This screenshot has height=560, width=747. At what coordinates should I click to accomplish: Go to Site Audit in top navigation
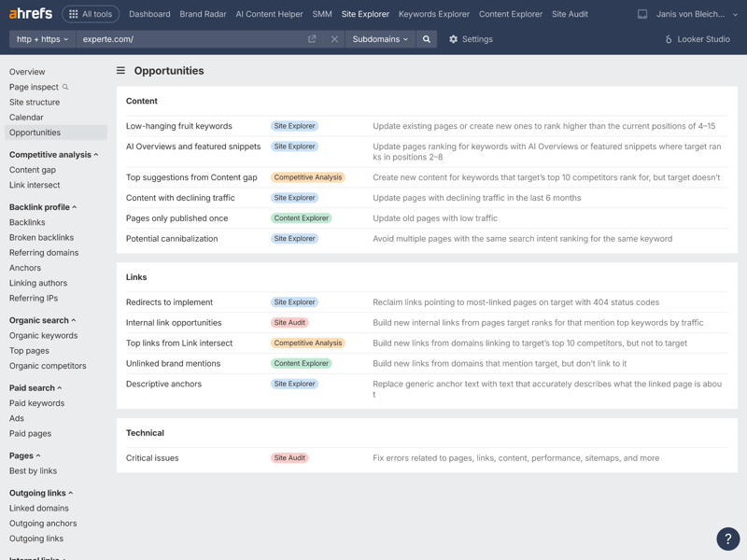pos(570,14)
